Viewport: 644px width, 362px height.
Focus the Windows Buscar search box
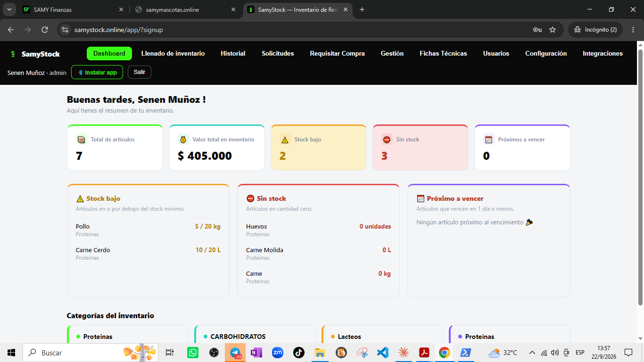(x=91, y=353)
